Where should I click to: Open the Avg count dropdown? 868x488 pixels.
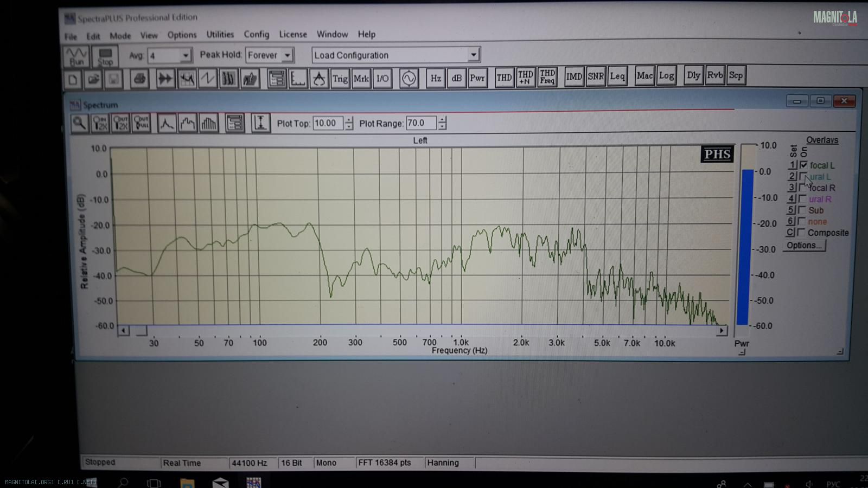click(186, 55)
